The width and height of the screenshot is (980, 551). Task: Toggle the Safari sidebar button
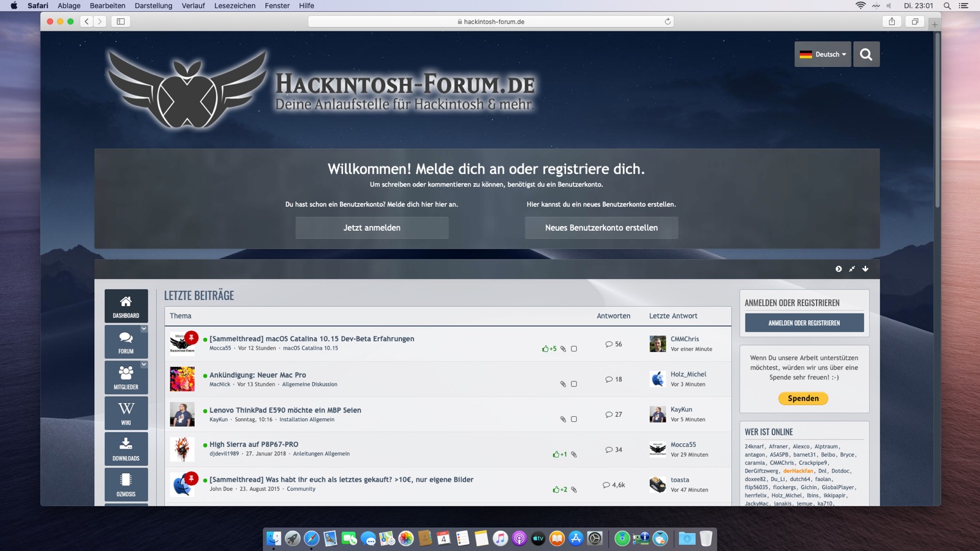[x=121, y=21]
